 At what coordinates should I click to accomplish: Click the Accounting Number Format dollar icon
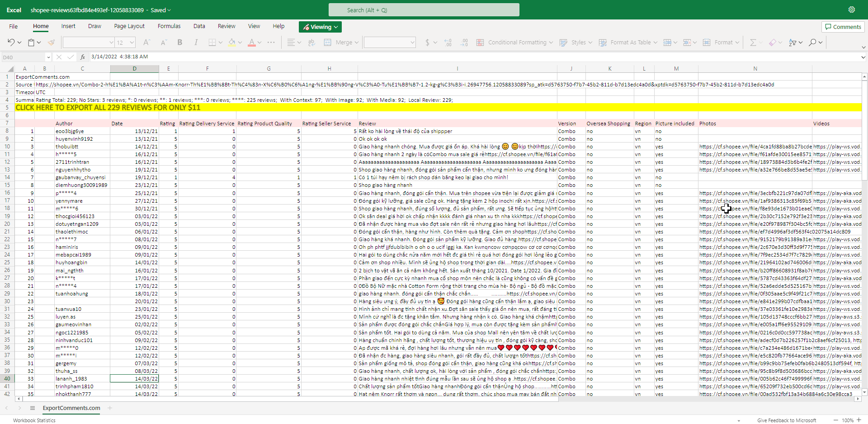tap(427, 42)
